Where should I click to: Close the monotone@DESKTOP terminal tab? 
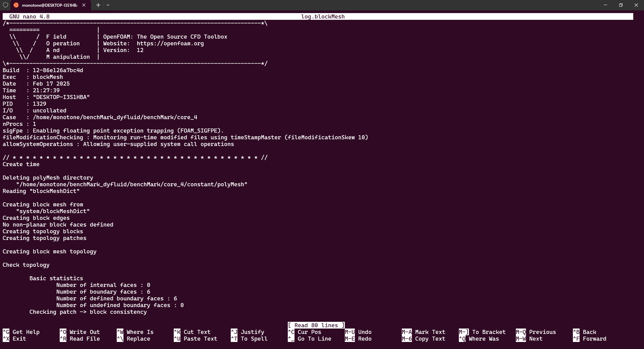pyautogui.click(x=84, y=5)
